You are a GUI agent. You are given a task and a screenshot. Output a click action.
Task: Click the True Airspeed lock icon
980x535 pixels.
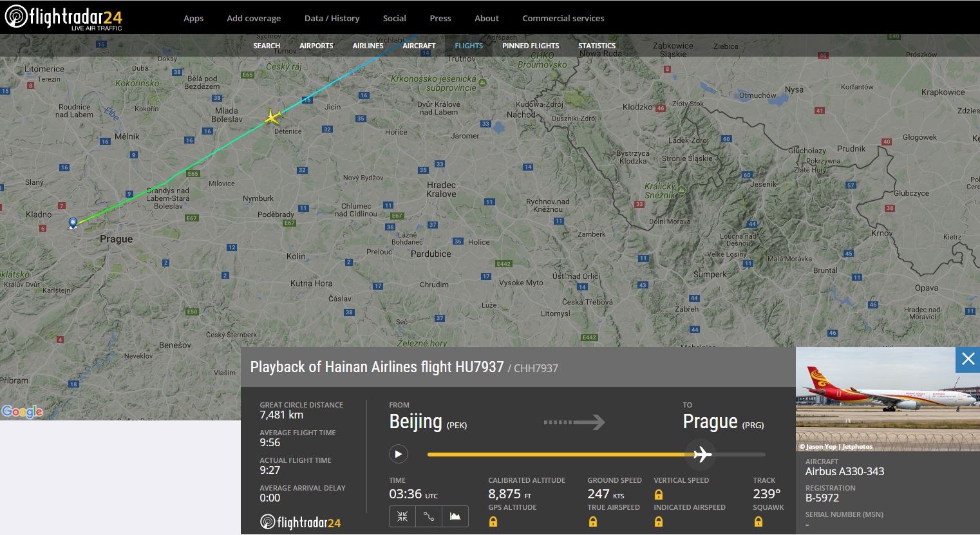click(592, 521)
